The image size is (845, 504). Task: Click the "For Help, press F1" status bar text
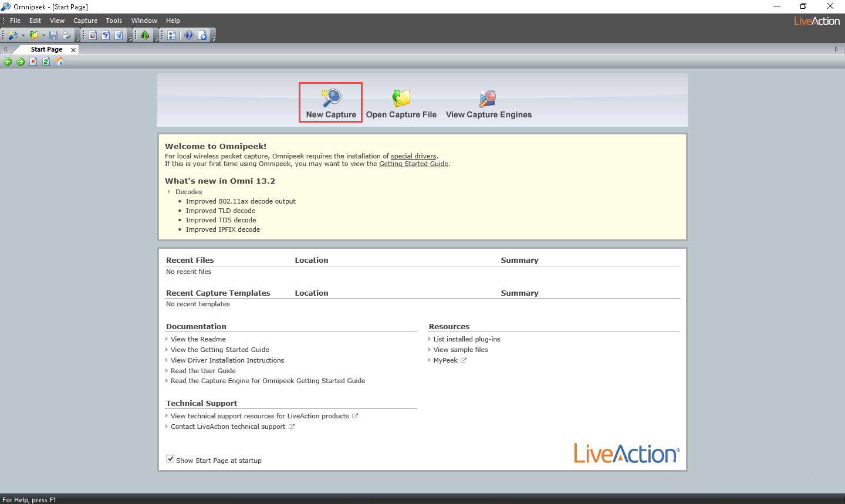(x=29, y=500)
